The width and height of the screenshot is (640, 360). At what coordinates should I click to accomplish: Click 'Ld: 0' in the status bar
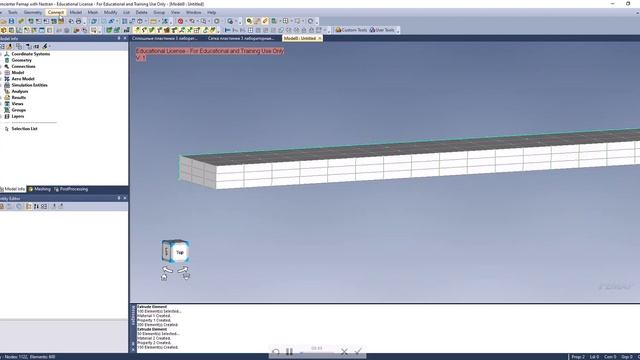(594, 357)
